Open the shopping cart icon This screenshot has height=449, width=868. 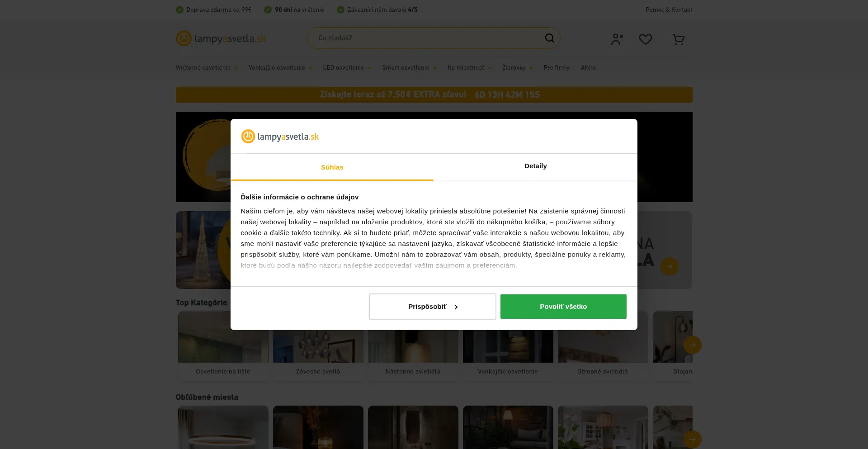678,39
